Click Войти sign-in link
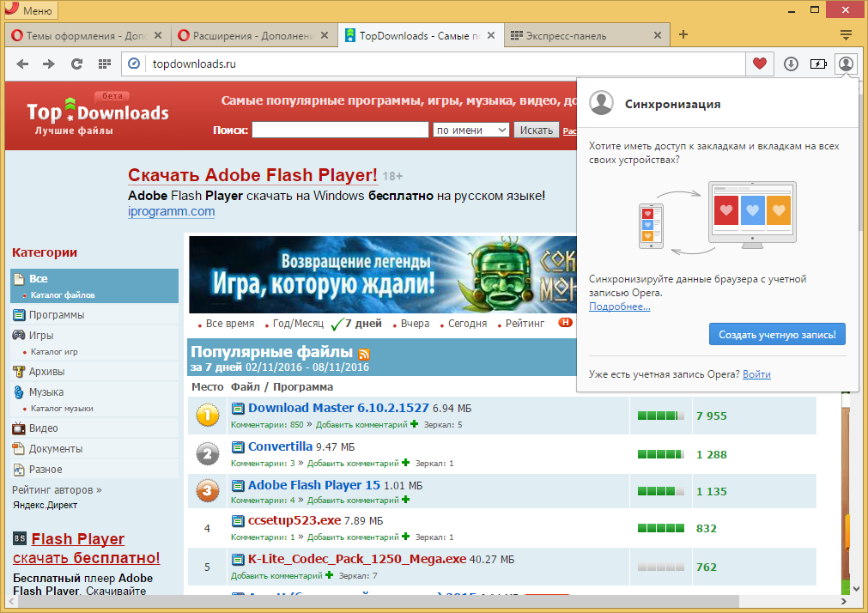Image resolution: width=868 pixels, height=613 pixels. tap(756, 374)
